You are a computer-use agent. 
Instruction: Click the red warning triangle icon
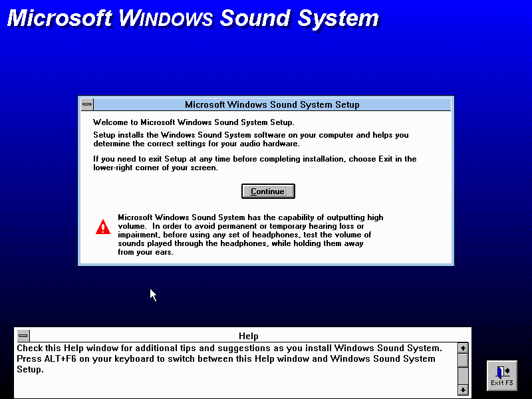103,227
